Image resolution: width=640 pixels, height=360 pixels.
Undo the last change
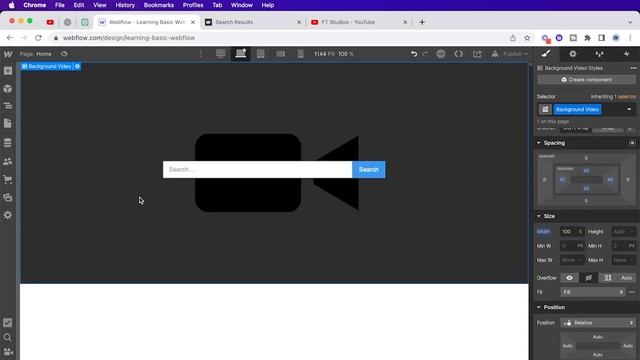pos(414,54)
